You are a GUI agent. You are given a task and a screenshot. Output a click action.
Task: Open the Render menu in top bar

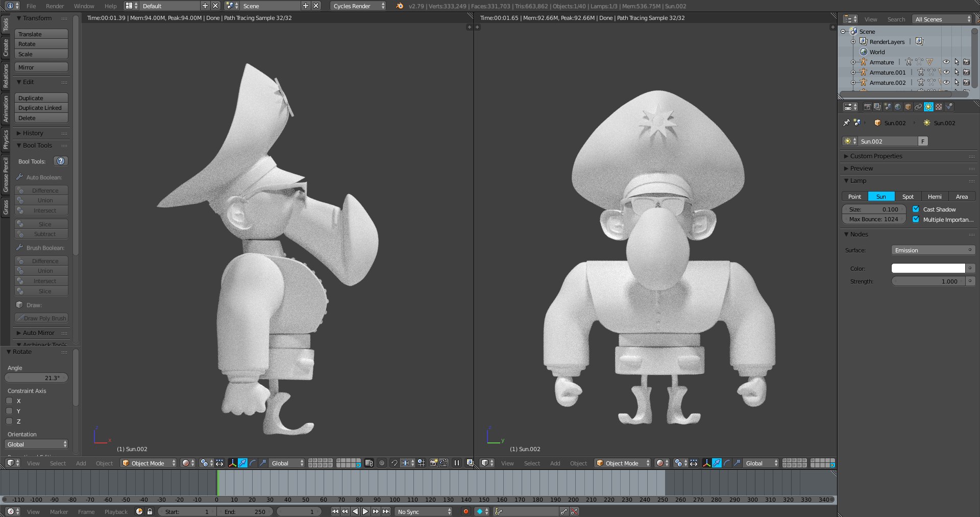click(x=55, y=6)
